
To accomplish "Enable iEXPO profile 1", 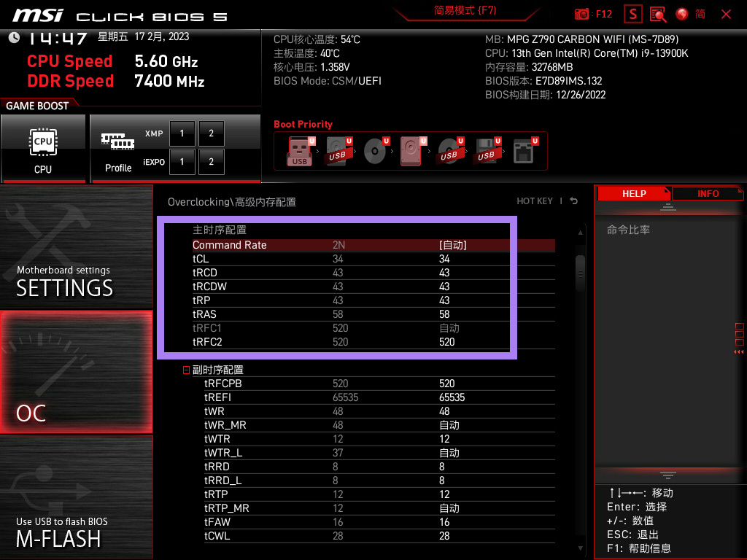I will click(182, 162).
